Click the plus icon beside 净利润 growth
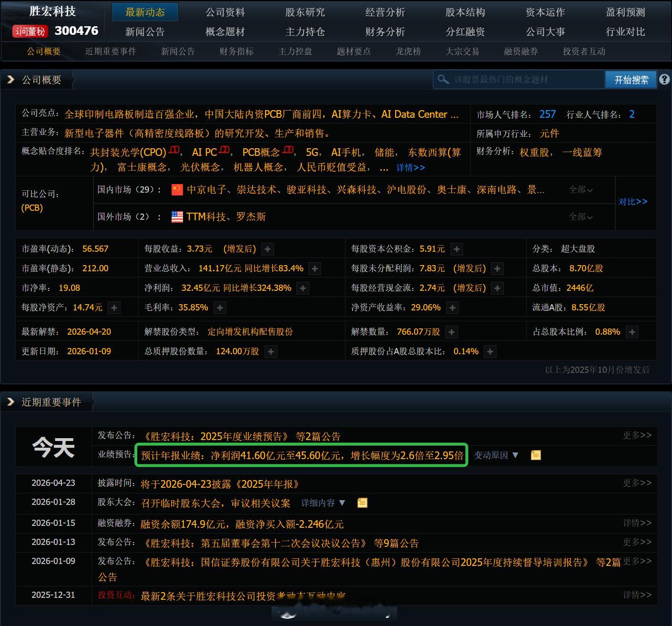This screenshot has width=672, height=626. 303,288
